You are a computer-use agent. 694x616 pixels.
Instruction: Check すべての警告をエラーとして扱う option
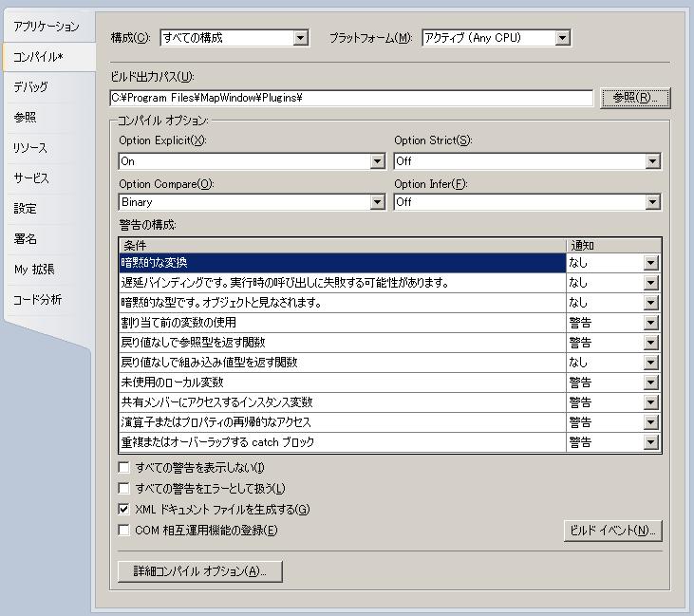pos(123,489)
